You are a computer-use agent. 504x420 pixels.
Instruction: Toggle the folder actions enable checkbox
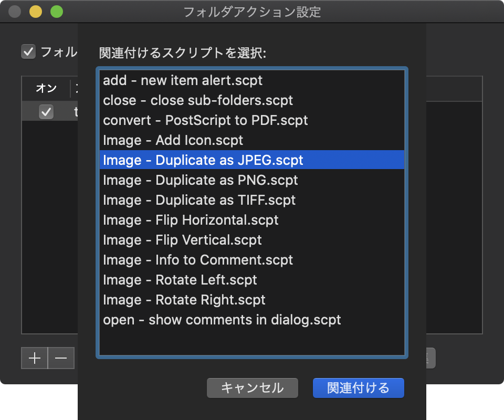click(28, 52)
